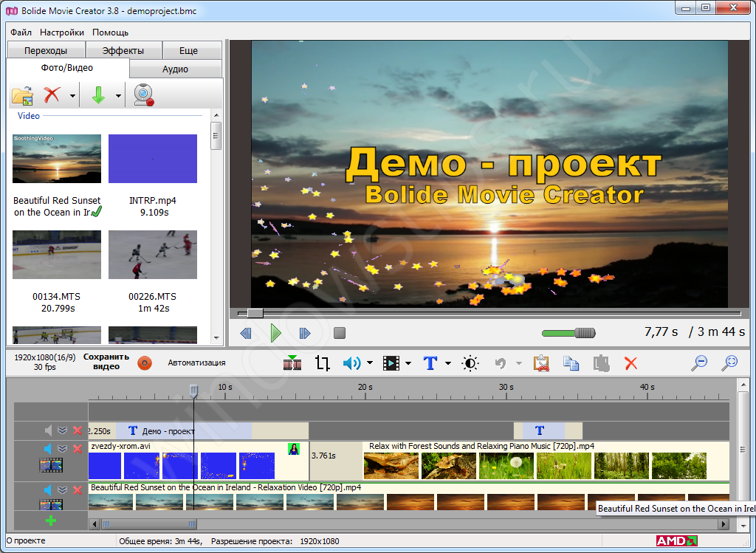Select Beautiful Red Sunset video thumbnail
Viewport: 756px width, 553px height.
point(57,159)
